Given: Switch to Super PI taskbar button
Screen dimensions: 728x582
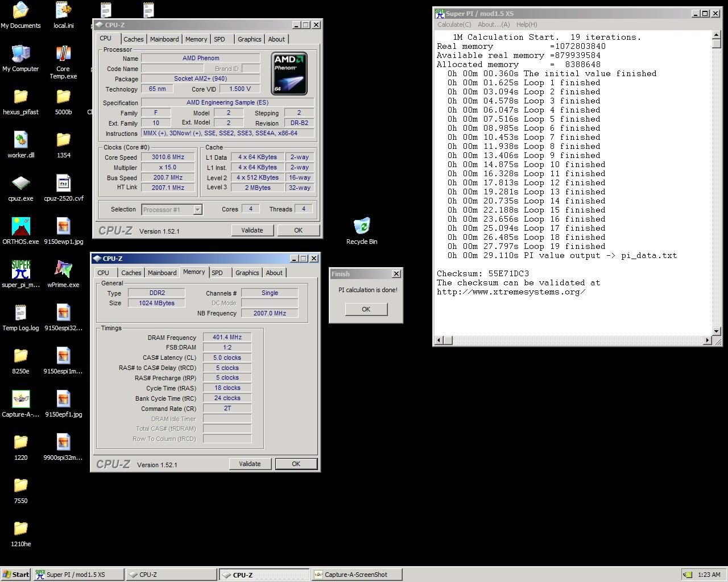Looking at the screenshot, I should 78,575.
